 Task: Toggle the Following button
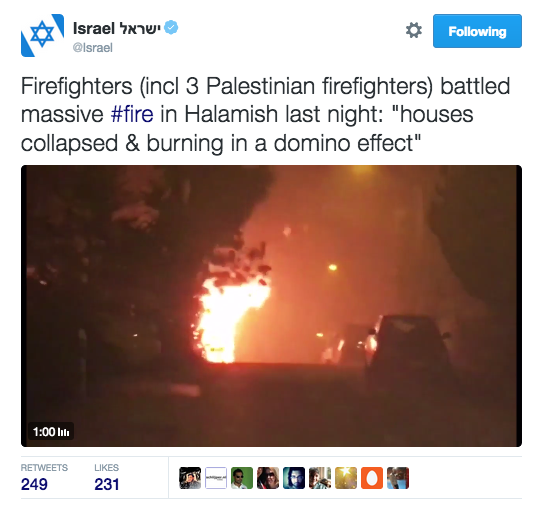click(x=477, y=31)
